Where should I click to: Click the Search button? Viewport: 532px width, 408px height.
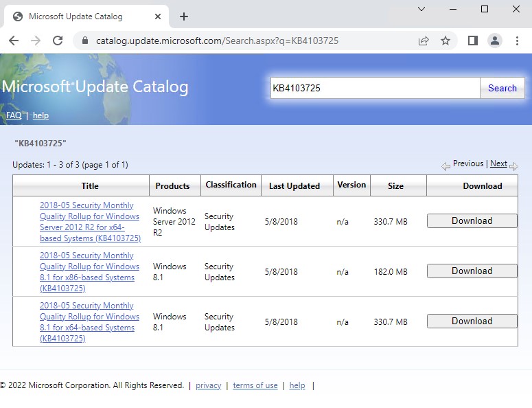(502, 88)
